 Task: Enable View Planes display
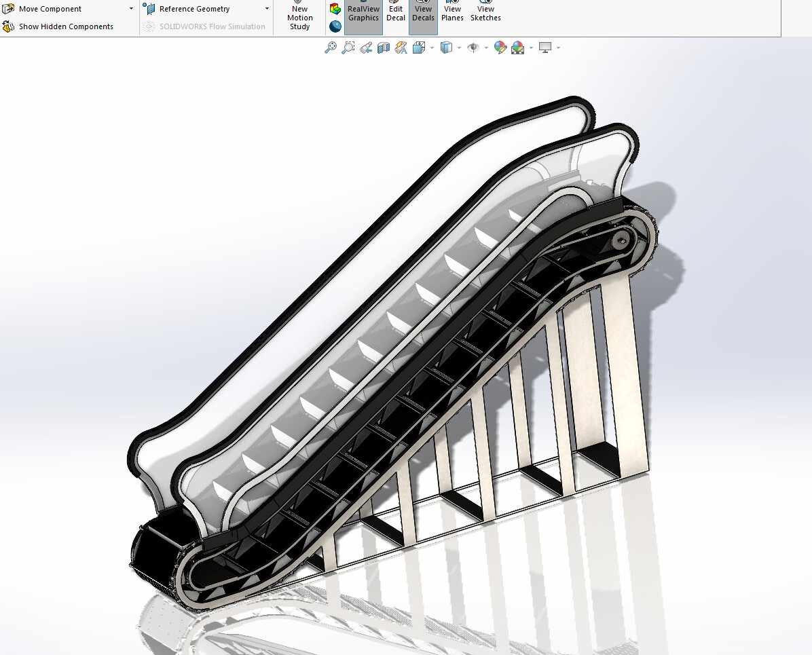(x=452, y=14)
